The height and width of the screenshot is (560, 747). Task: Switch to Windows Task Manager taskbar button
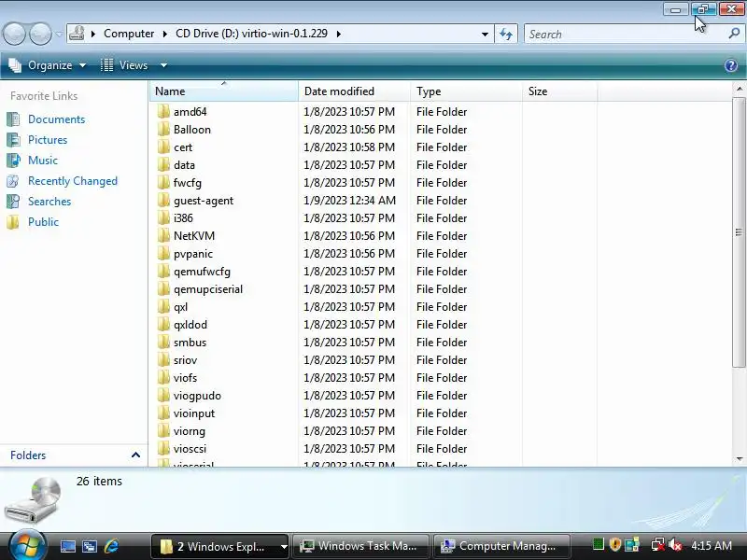(360, 546)
